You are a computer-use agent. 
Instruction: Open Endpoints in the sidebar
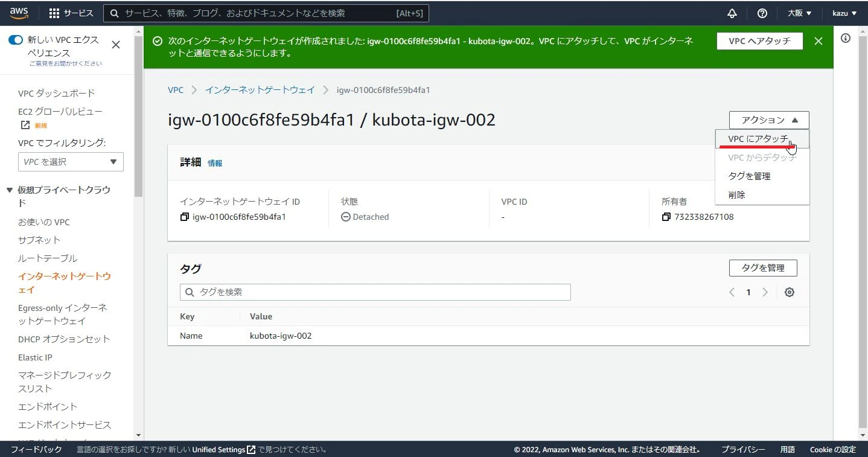pyautogui.click(x=48, y=407)
